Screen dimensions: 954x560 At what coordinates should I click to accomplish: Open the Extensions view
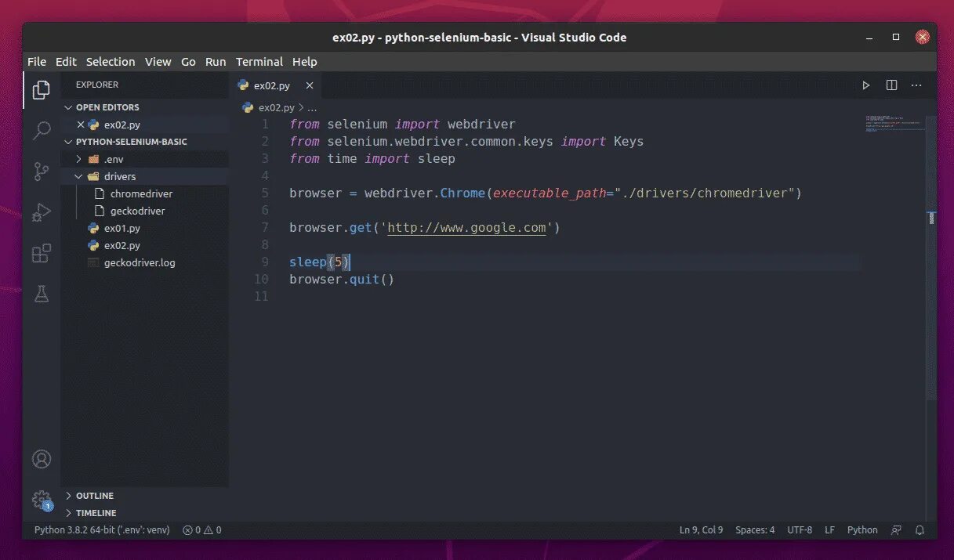point(42,253)
